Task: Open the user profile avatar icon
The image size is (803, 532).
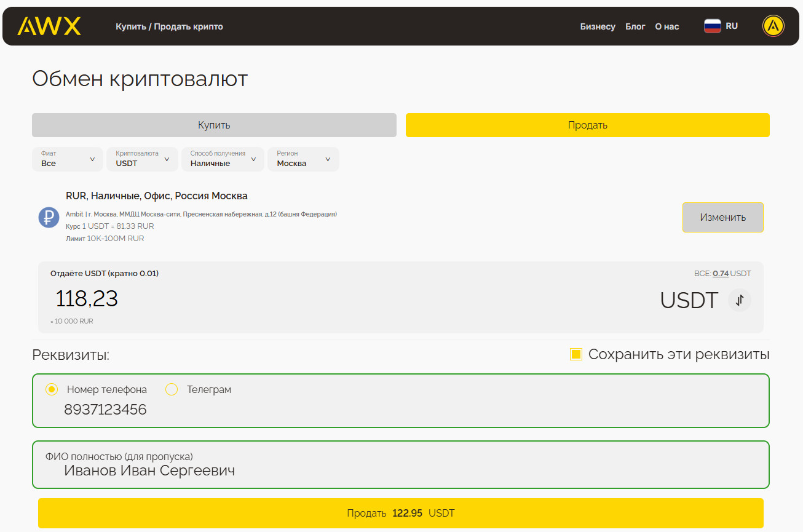Action: pos(773,26)
